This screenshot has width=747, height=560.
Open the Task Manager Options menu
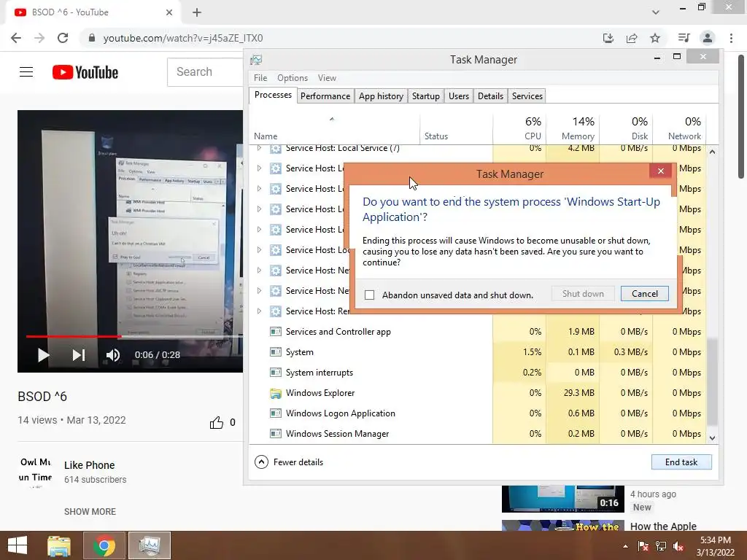coord(293,77)
